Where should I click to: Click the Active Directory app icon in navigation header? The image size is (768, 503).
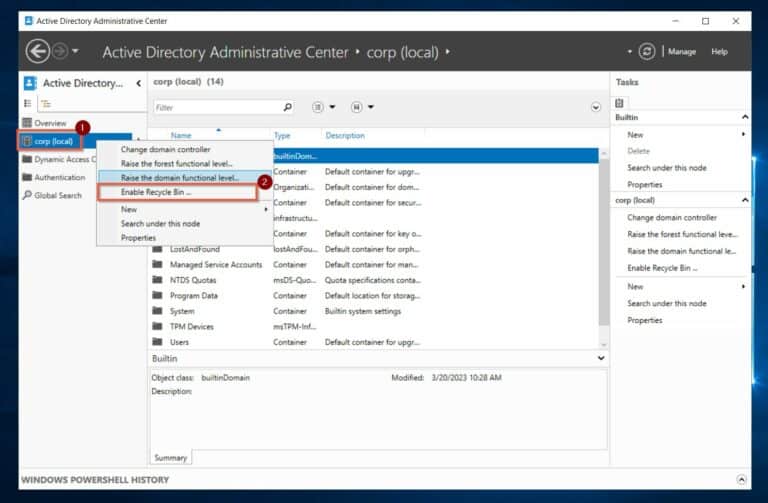[x=30, y=83]
